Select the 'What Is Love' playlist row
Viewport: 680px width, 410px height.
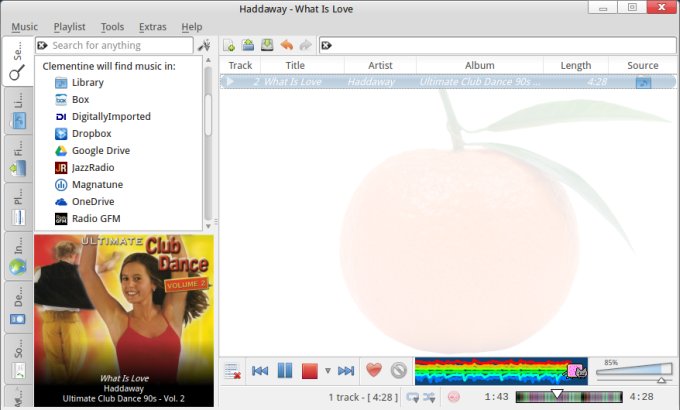[x=448, y=82]
